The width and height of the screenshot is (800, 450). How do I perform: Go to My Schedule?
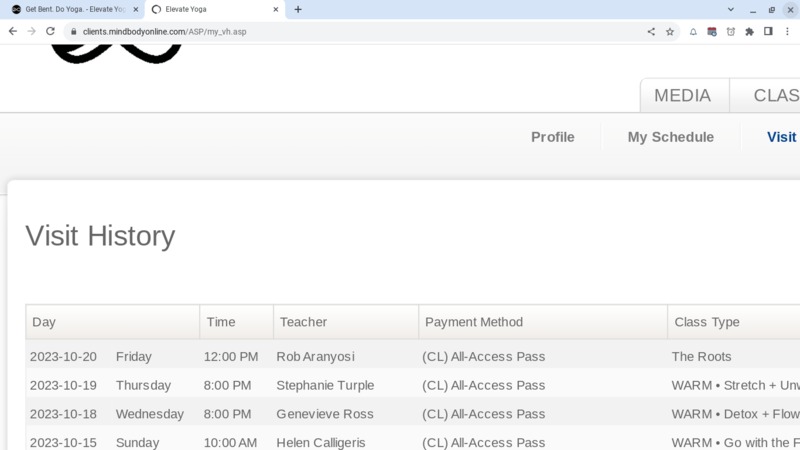(670, 137)
